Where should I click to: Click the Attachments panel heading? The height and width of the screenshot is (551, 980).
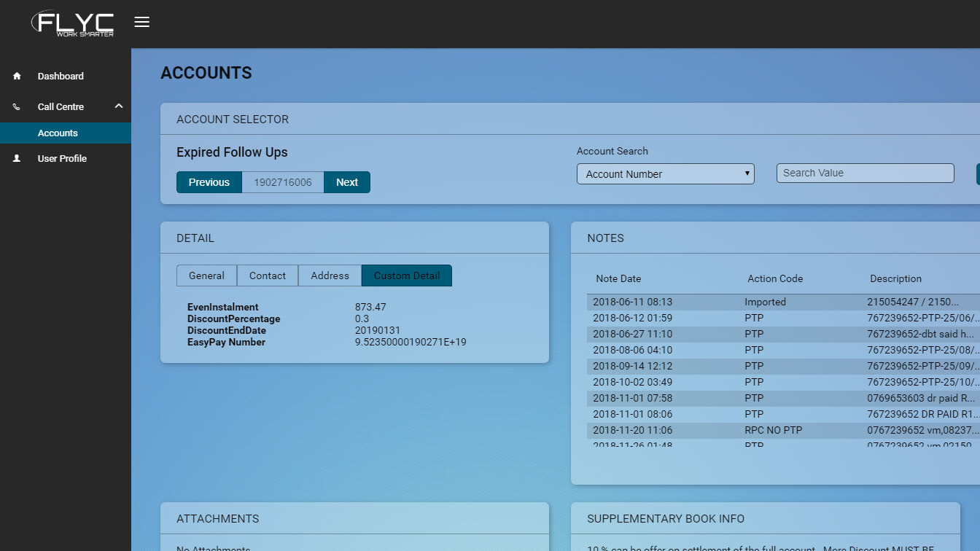coord(217,519)
